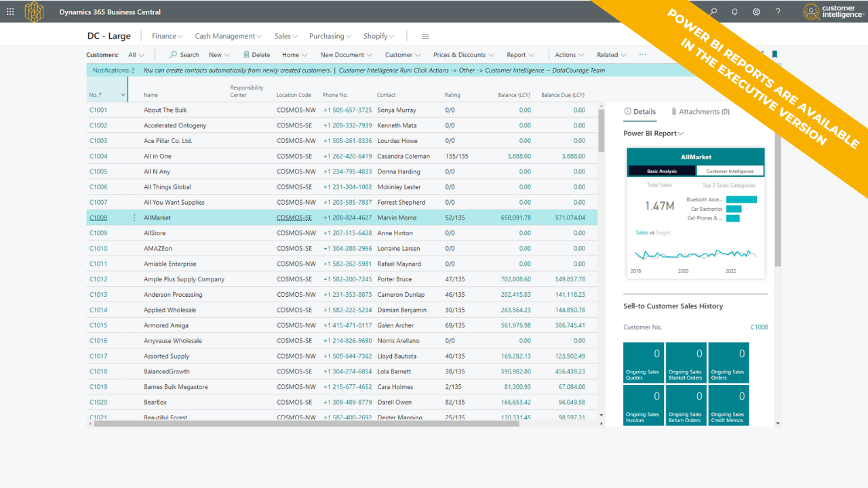Click the teal bookmark icon near the top right

(774, 54)
